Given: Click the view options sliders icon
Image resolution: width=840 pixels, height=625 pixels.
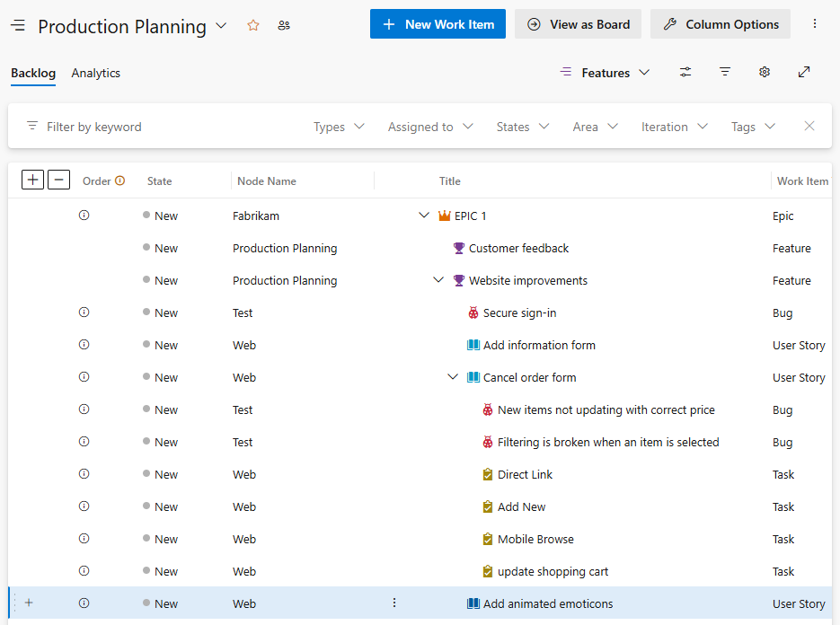Looking at the screenshot, I should (x=685, y=72).
